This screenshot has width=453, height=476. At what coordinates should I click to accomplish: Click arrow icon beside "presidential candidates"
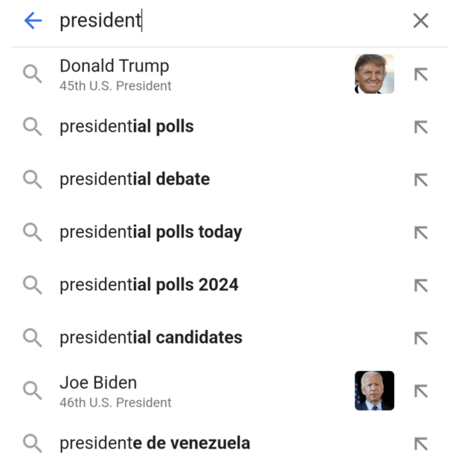[x=421, y=338]
